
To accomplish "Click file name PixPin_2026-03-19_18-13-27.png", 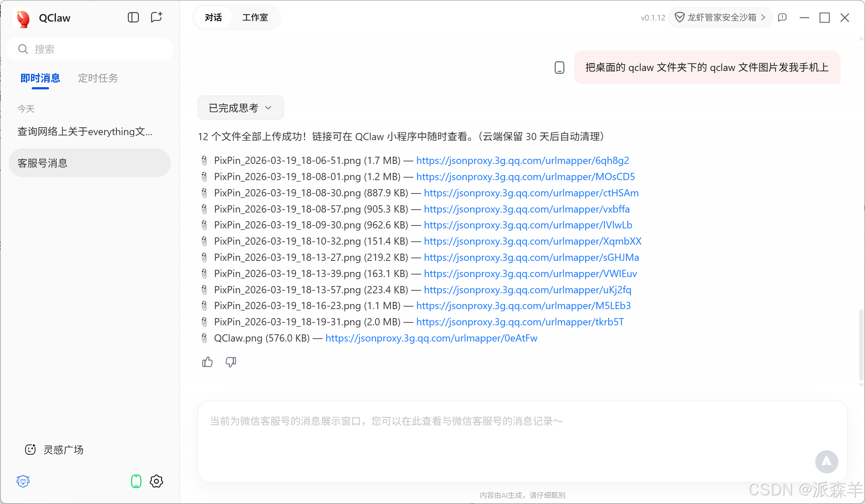I will pos(287,257).
